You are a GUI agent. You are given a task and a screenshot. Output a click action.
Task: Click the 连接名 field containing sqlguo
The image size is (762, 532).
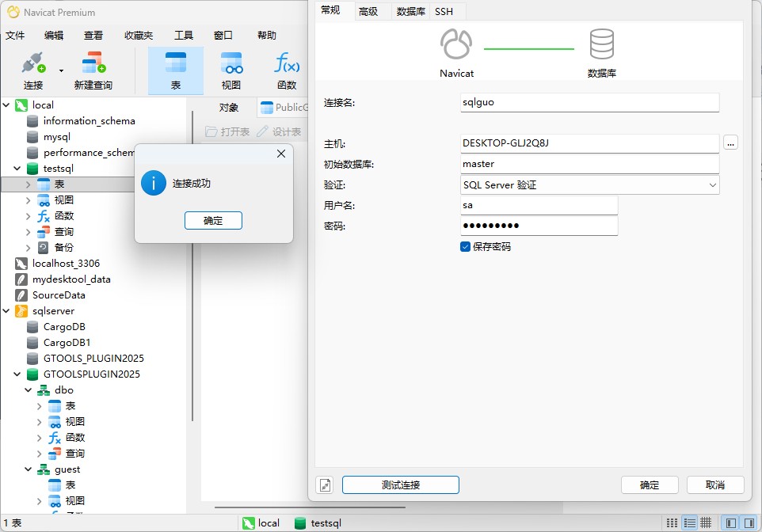coord(590,102)
